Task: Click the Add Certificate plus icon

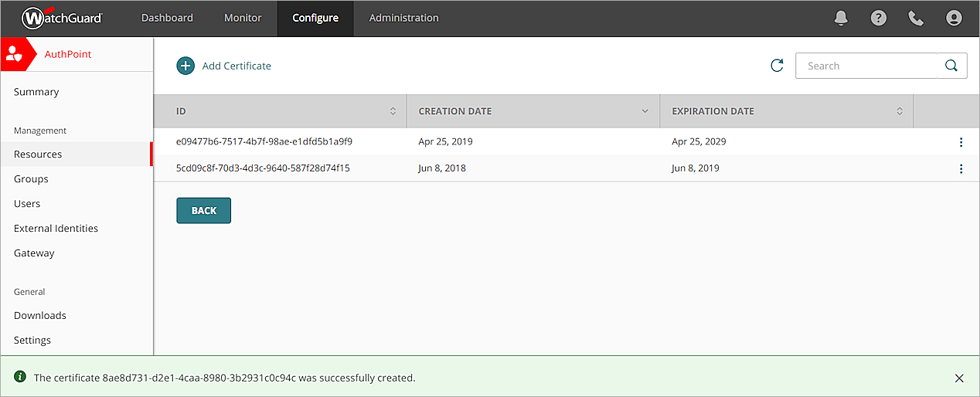Action: (185, 66)
